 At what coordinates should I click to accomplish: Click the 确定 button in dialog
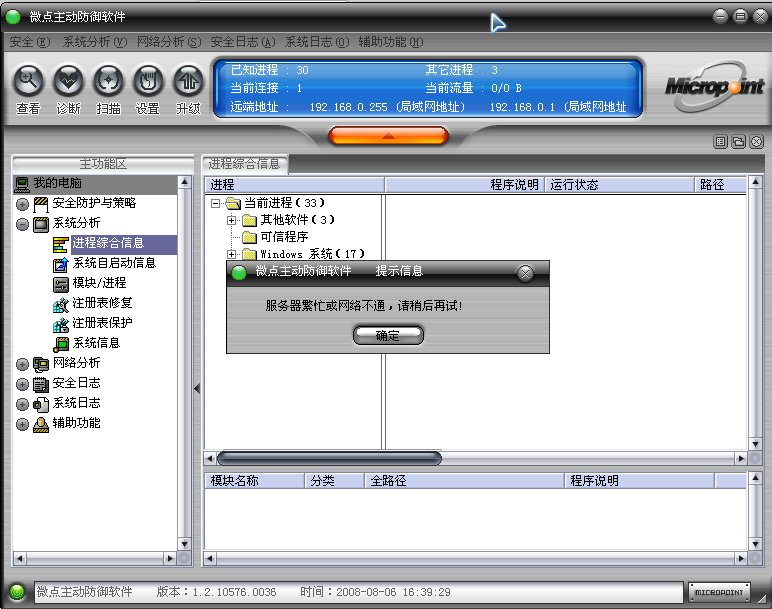[x=388, y=336]
